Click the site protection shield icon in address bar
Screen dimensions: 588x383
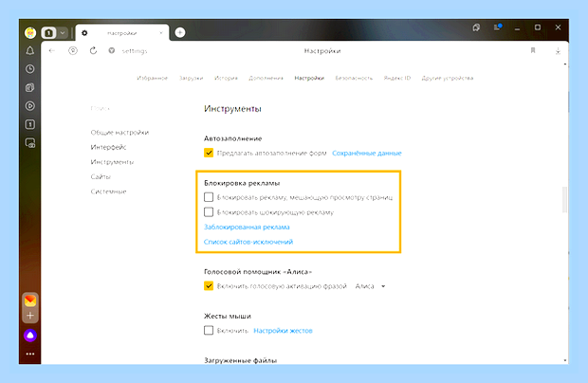tap(111, 50)
